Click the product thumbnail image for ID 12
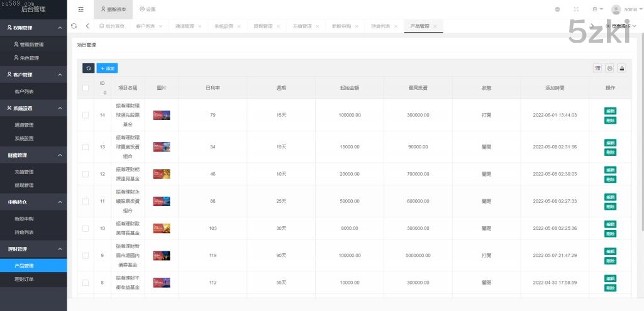 (162, 174)
